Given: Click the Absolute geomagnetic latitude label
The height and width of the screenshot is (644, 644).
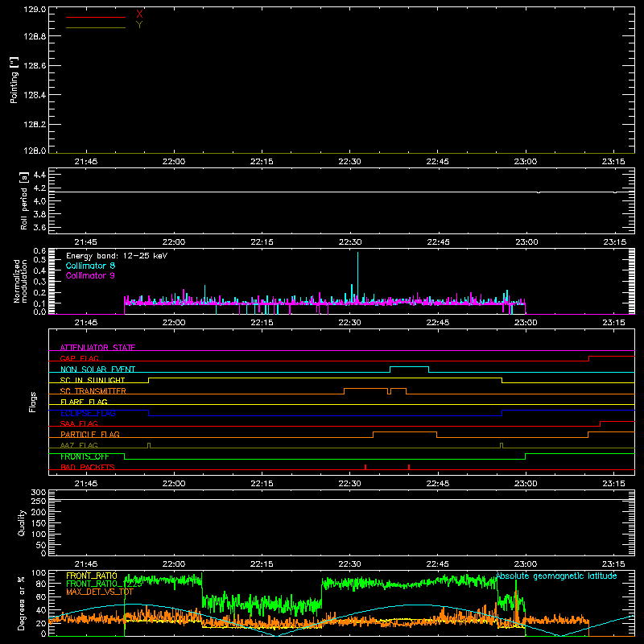Looking at the screenshot, I should point(556,576).
